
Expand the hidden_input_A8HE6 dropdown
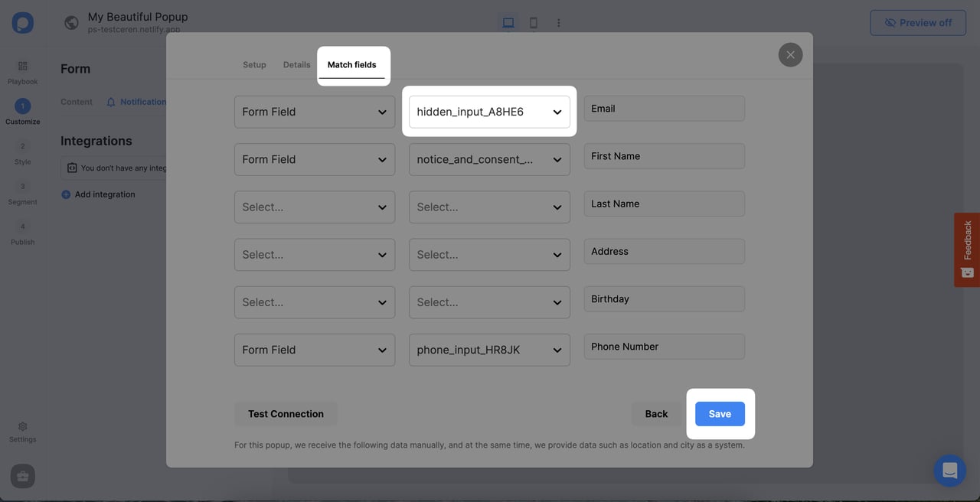click(489, 112)
